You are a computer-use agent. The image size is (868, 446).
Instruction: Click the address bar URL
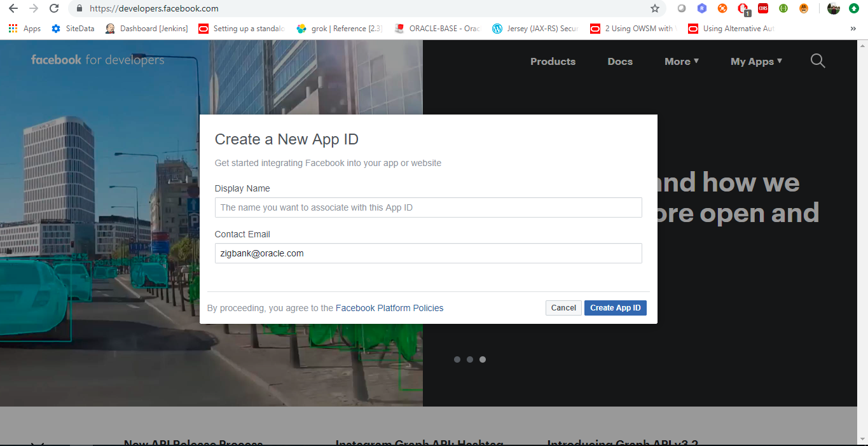tap(154, 8)
